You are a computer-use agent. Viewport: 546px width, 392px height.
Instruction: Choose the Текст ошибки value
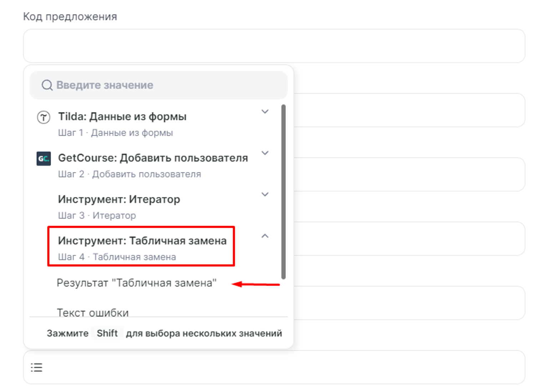(x=93, y=312)
